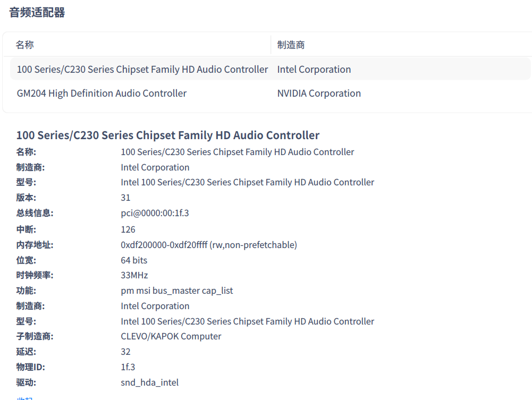The width and height of the screenshot is (532, 400).
Task: Click the 制造商 column header
Action: pos(291,45)
